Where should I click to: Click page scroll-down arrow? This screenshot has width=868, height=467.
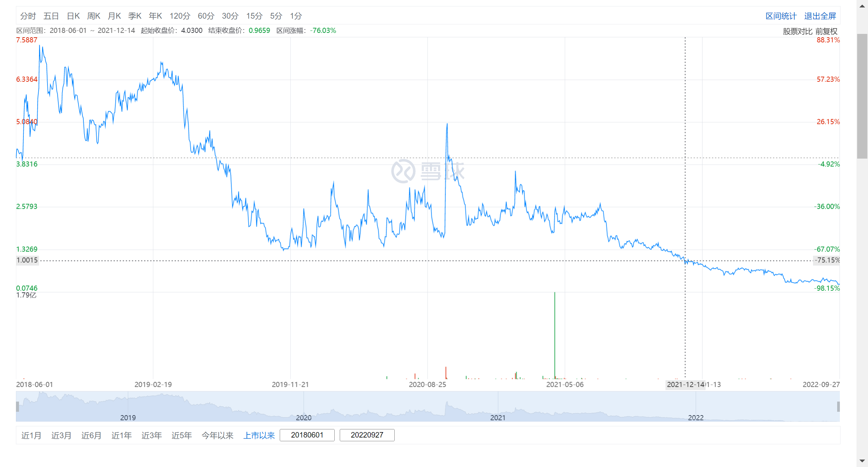[x=862, y=461]
